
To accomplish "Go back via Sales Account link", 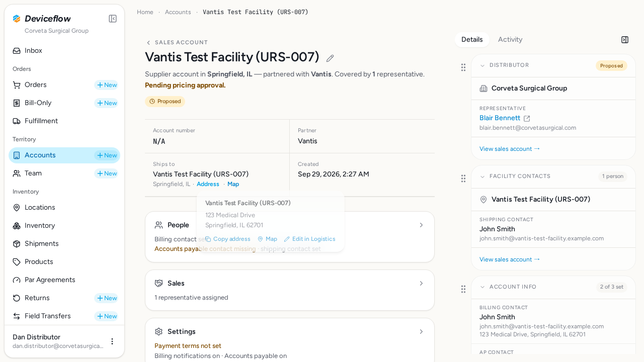I will click(177, 43).
